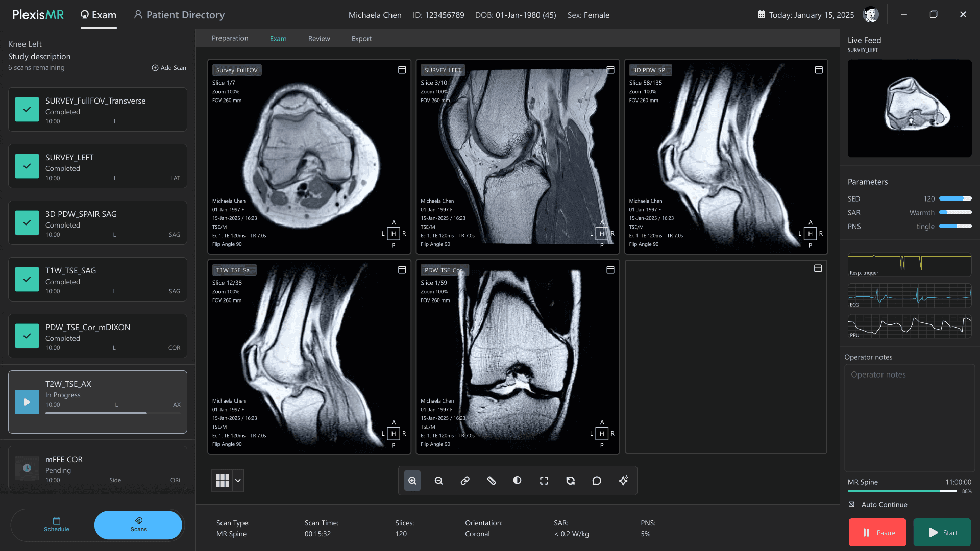Switch to the Review tab
980x551 pixels.
pyautogui.click(x=319, y=39)
